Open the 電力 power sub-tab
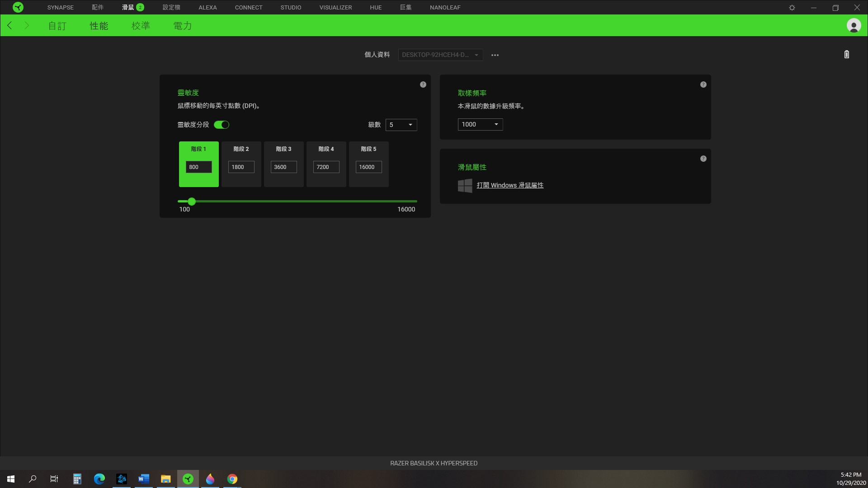The image size is (868, 488). (x=183, y=26)
